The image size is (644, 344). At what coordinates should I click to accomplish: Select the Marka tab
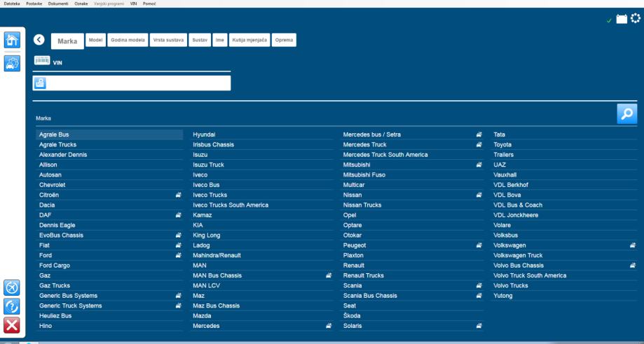point(67,41)
